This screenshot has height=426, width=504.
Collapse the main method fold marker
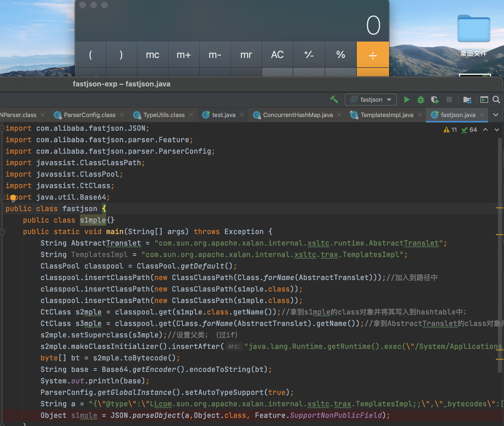[x=2, y=232]
